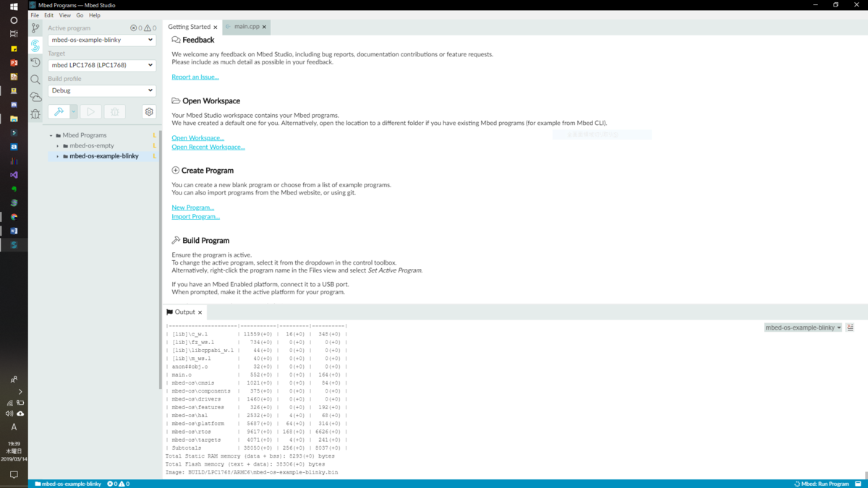Switch to the Getting Started tab
Image resolution: width=868 pixels, height=488 pixels.
pos(189,27)
